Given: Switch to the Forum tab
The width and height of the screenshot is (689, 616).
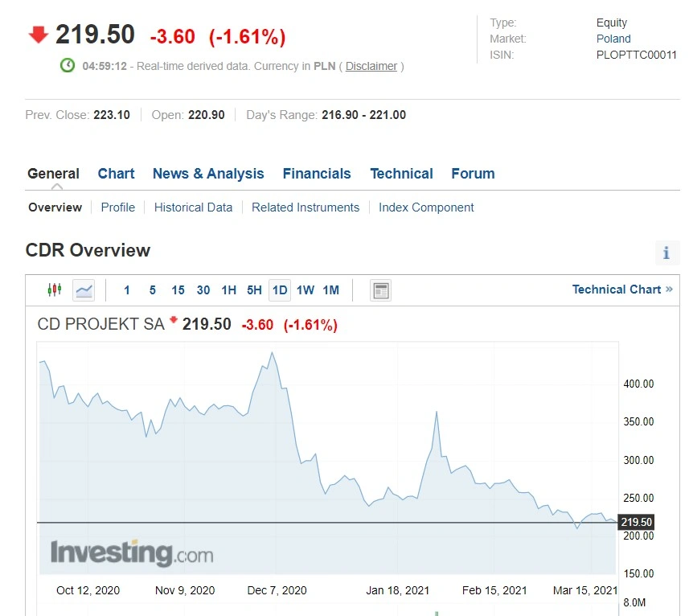Looking at the screenshot, I should [474, 174].
